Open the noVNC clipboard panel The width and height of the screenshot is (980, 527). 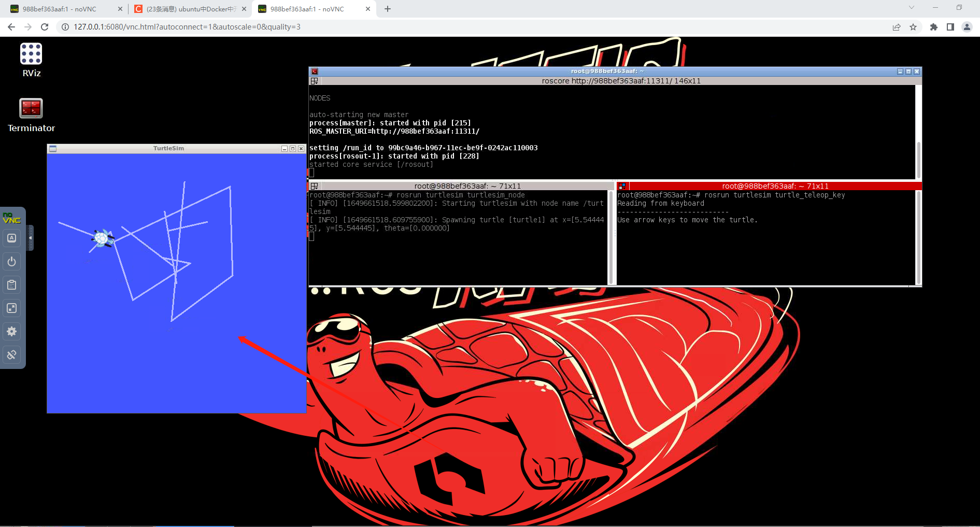[11, 285]
